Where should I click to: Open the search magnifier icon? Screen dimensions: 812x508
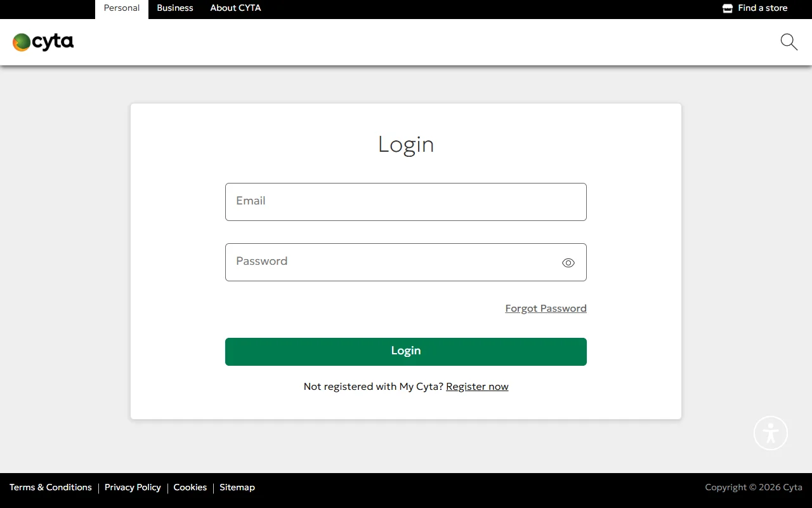click(789, 42)
